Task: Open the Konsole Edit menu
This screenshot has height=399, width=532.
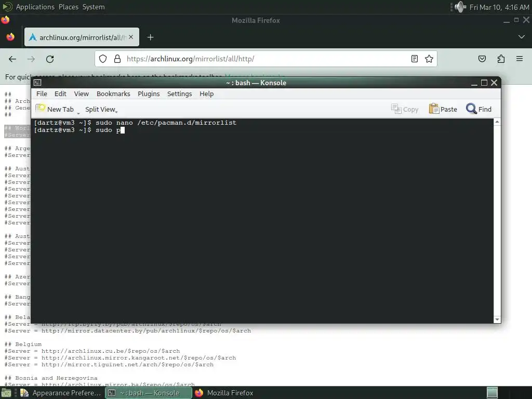Action: tap(60, 94)
